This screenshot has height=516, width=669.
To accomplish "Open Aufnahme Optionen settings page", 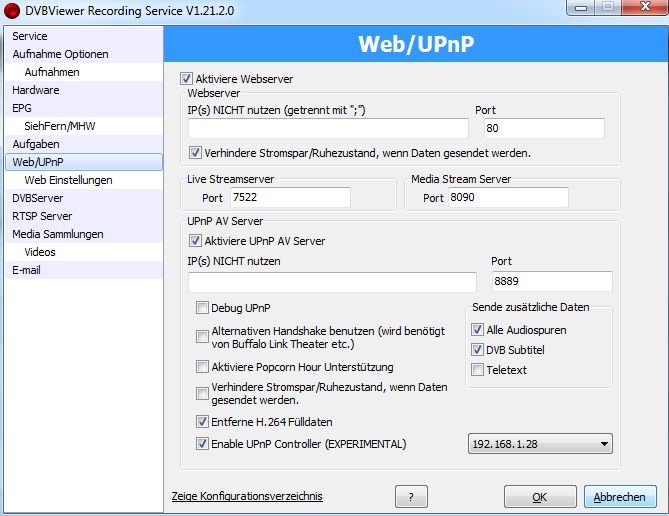I will 84,54.
